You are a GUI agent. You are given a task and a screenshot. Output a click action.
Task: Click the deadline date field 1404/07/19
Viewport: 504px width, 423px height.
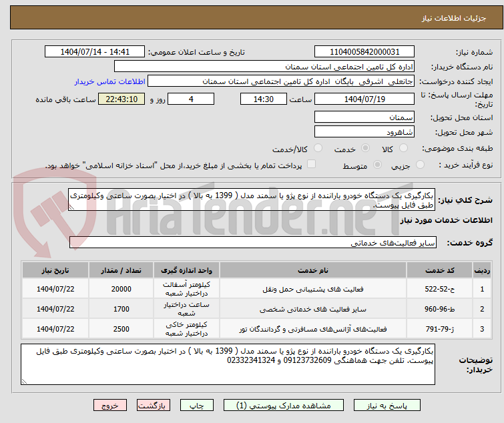tap(364, 99)
